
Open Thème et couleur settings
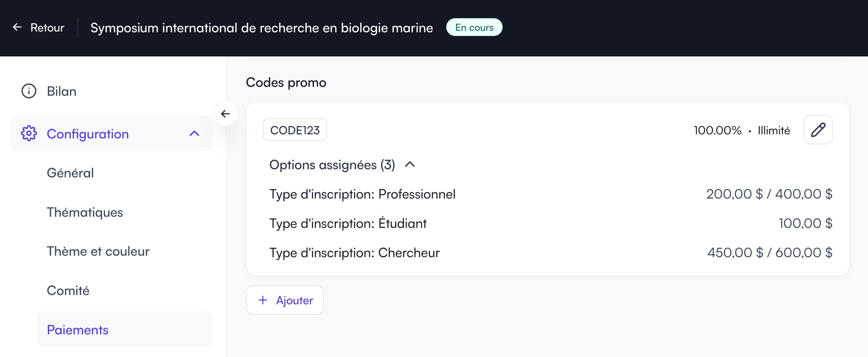click(x=98, y=251)
